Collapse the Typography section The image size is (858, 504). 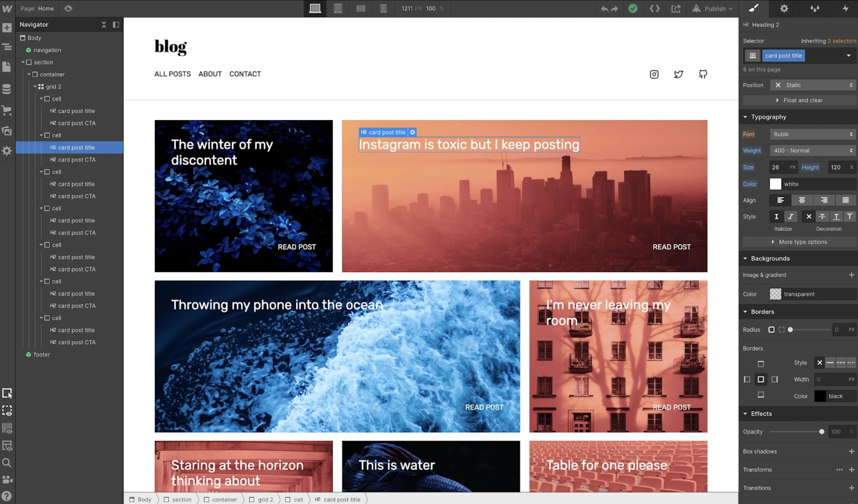coord(745,116)
